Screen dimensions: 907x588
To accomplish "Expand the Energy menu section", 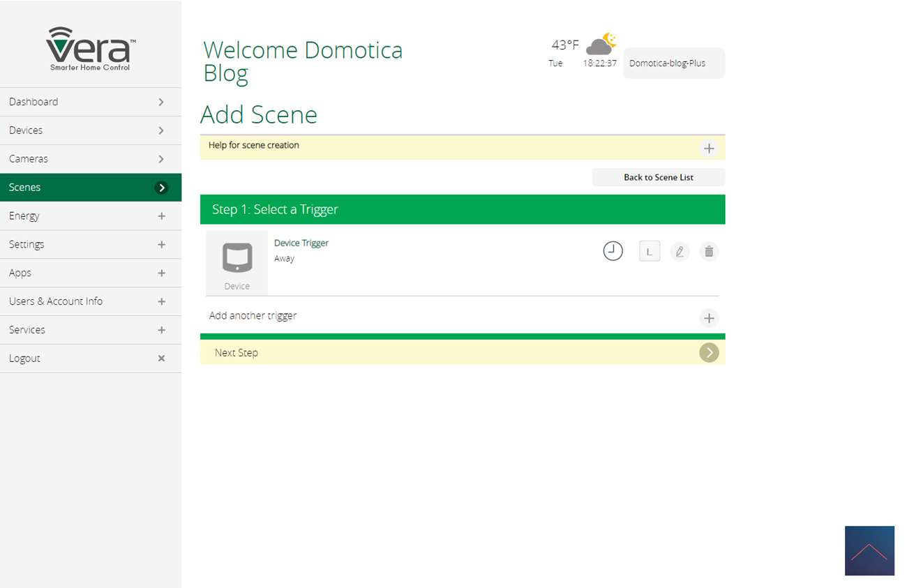I will (x=161, y=216).
